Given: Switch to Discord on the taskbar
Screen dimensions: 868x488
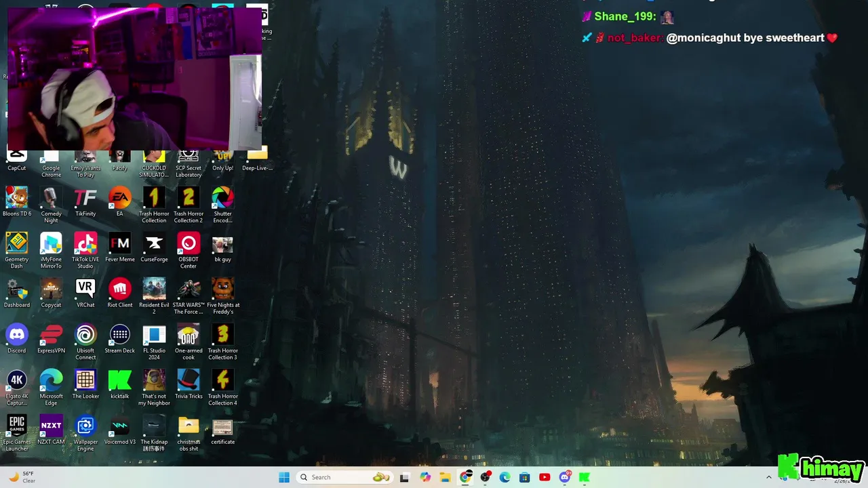Looking at the screenshot, I should click(x=565, y=477).
